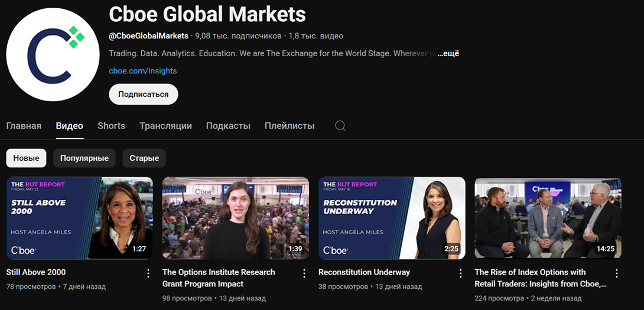Click the 38 просмотров • 13 дней назад text

[370, 286]
